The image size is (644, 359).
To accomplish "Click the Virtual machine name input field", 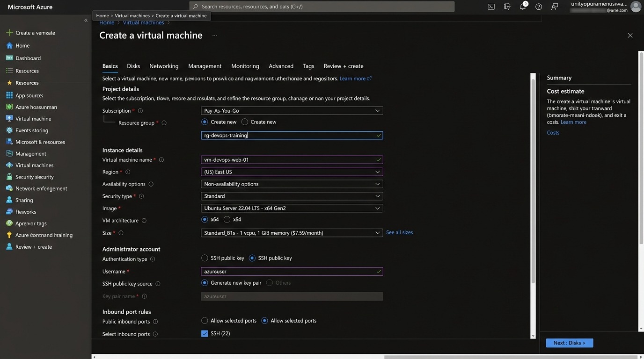I will click(x=292, y=160).
